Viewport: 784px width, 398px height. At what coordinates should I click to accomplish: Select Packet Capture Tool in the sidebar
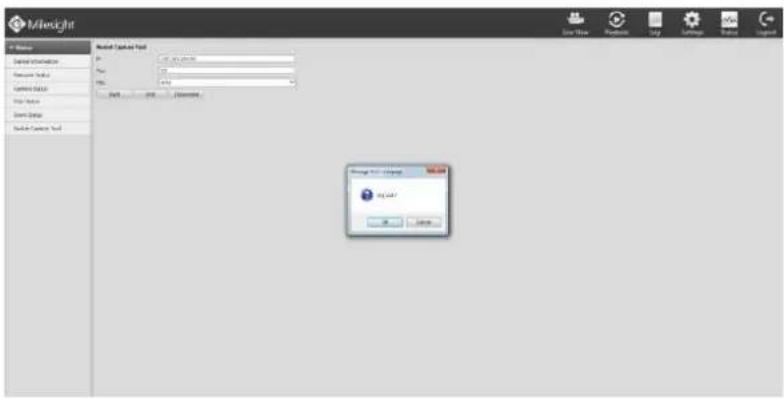(48, 128)
